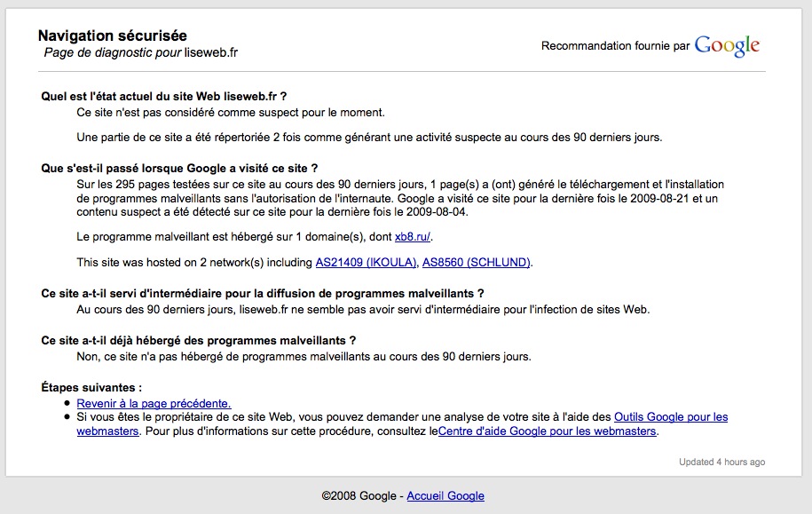Click 'Revenir à la page précédente' link
The image size is (812, 514).
coord(154,403)
